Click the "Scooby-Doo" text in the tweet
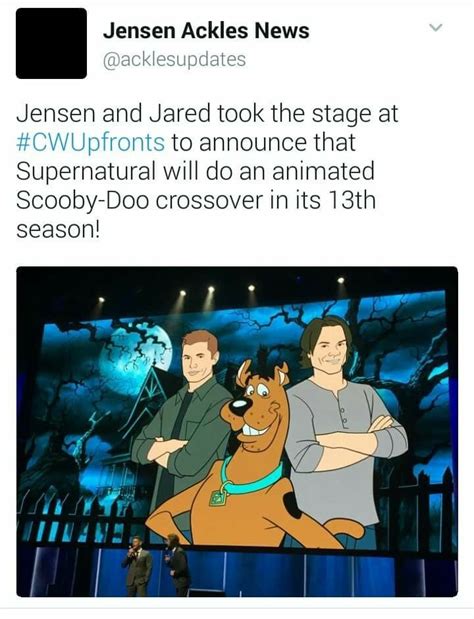The height and width of the screenshot is (619, 474). (82, 201)
